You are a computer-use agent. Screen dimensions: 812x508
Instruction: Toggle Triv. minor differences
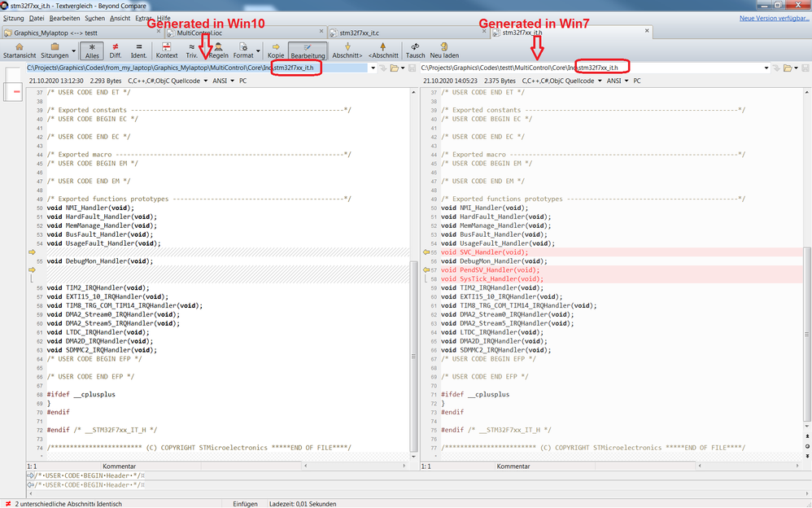click(191, 50)
